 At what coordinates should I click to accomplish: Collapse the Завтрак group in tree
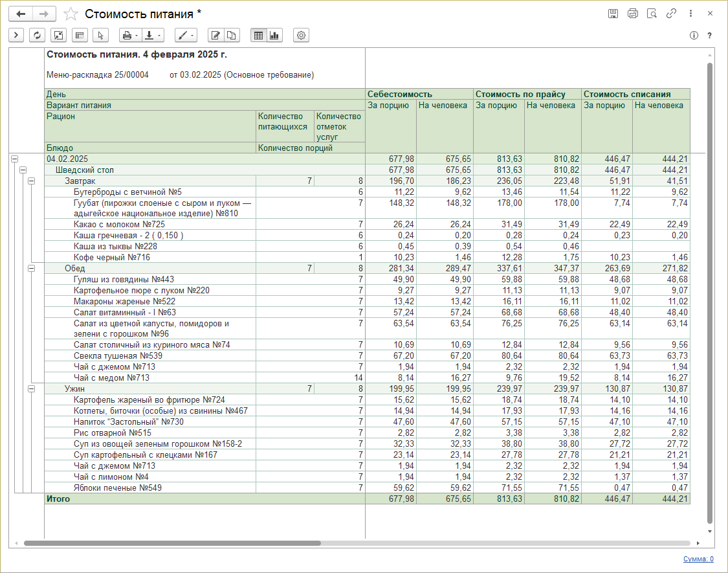(x=31, y=181)
